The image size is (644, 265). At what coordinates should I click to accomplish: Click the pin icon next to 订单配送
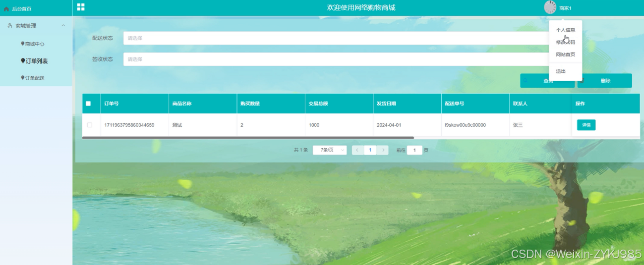click(22, 78)
